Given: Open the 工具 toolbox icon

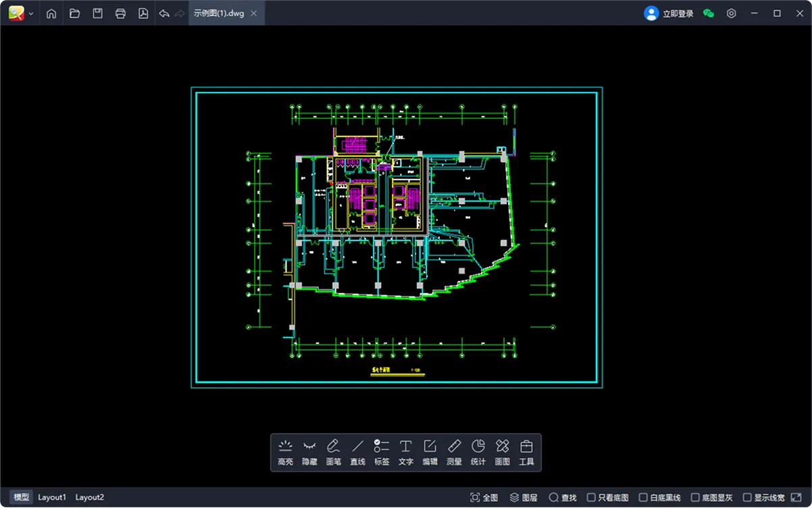Looking at the screenshot, I should coord(526,453).
